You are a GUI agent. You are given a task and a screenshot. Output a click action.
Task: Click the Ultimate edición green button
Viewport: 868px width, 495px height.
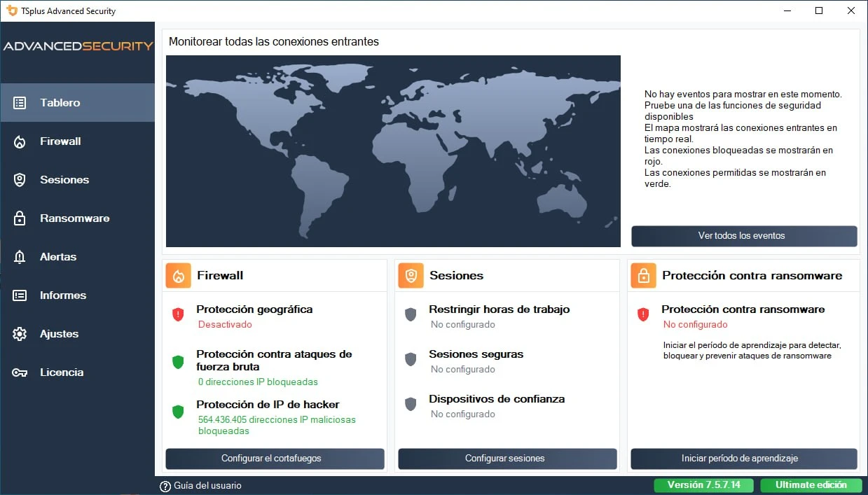click(811, 485)
